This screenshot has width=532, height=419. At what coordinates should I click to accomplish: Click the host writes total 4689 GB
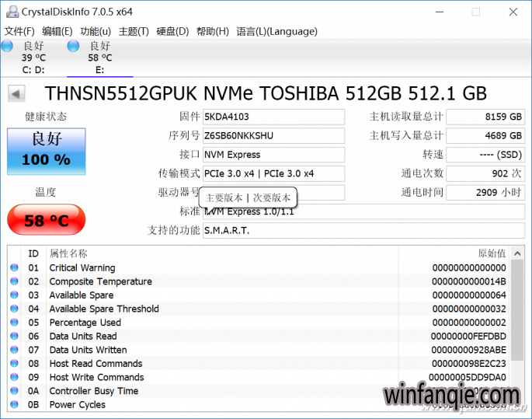[485, 136]
